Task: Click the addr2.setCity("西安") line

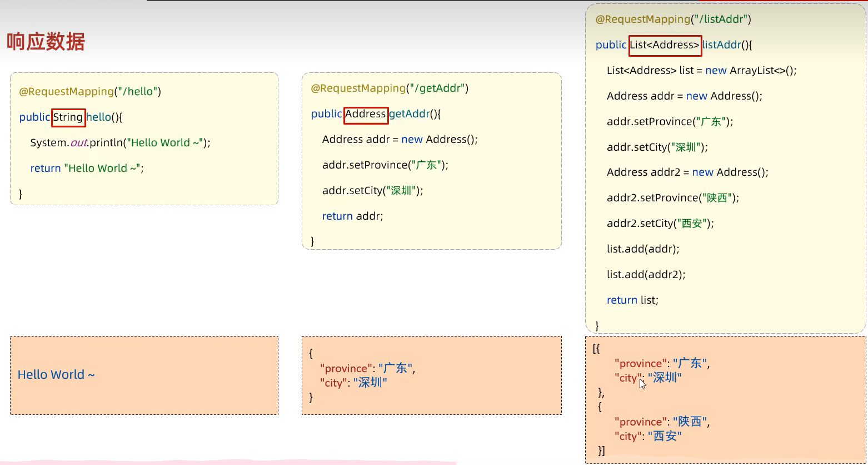Action: (x=660, y=224)
